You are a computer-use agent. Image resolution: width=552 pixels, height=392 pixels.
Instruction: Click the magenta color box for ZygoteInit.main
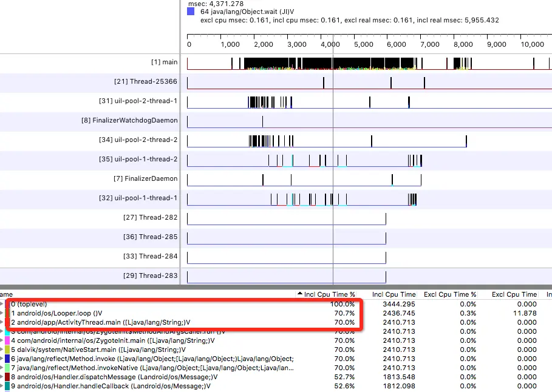click(7, 340)
